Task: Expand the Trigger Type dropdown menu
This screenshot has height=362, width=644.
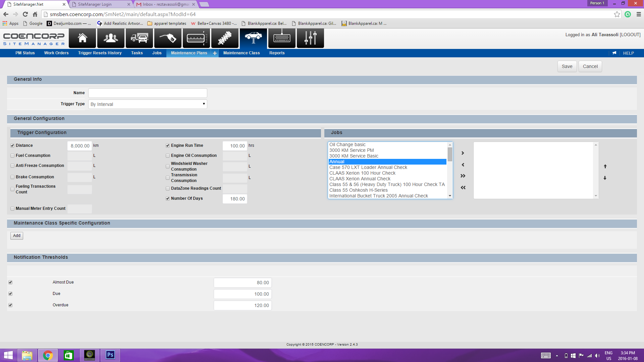Action: pos(203,104)
